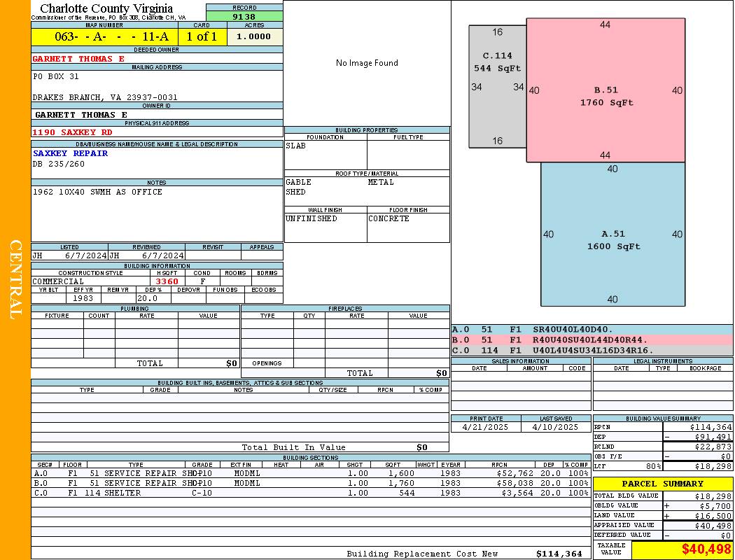735x560 pixels.
Task: Select the C.0 SHELTER building section row
Action: tap(310, 493)
